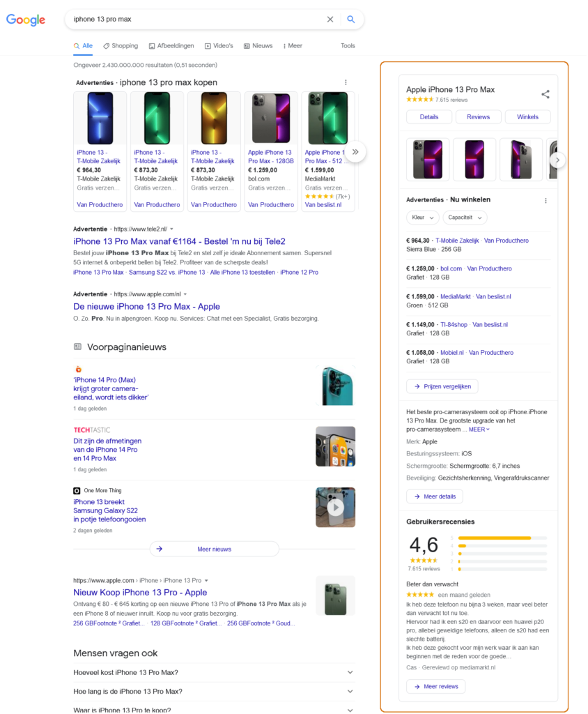Open dropdown arrow beside tele2.nl ad URL
This screenshot has width=588, height=714.
click(x=171, y=229)
